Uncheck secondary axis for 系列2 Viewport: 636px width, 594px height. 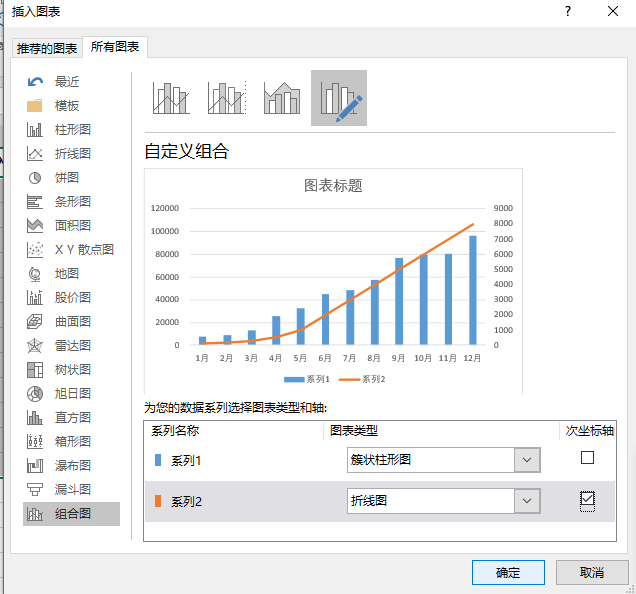coord(587,499)
